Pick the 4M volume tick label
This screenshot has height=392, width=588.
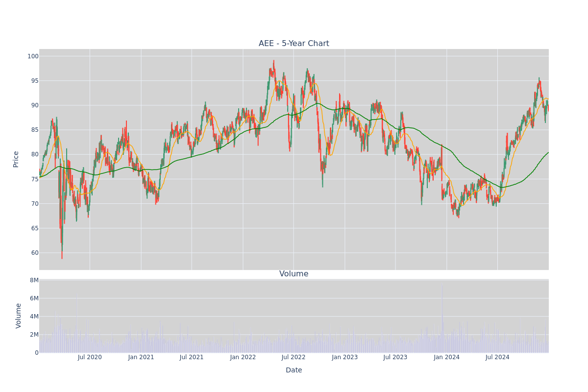click(x=34, y=317)
